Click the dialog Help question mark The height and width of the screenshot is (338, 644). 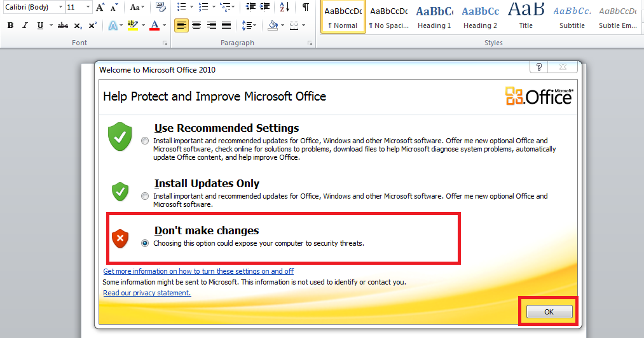[539, 67]
